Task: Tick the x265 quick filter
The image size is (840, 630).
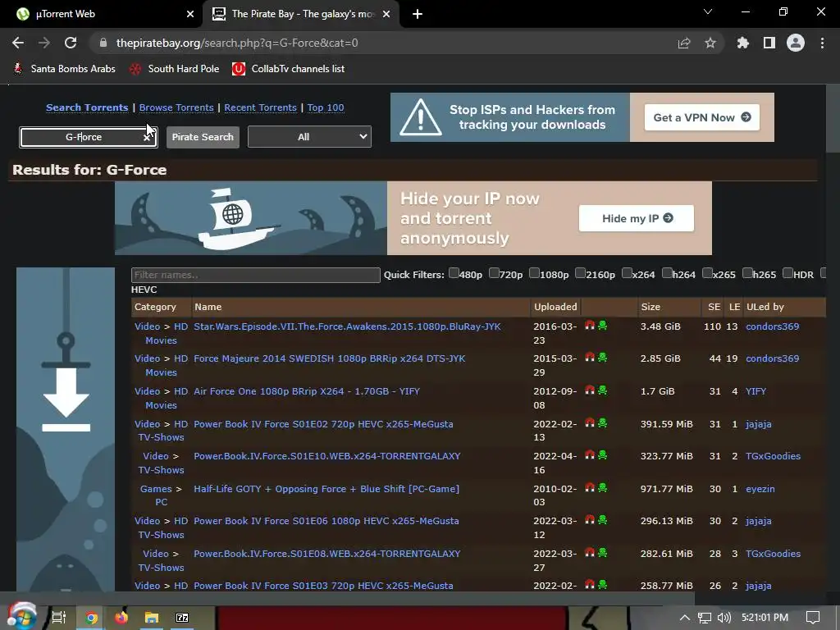Action: (x=707, y=273)
